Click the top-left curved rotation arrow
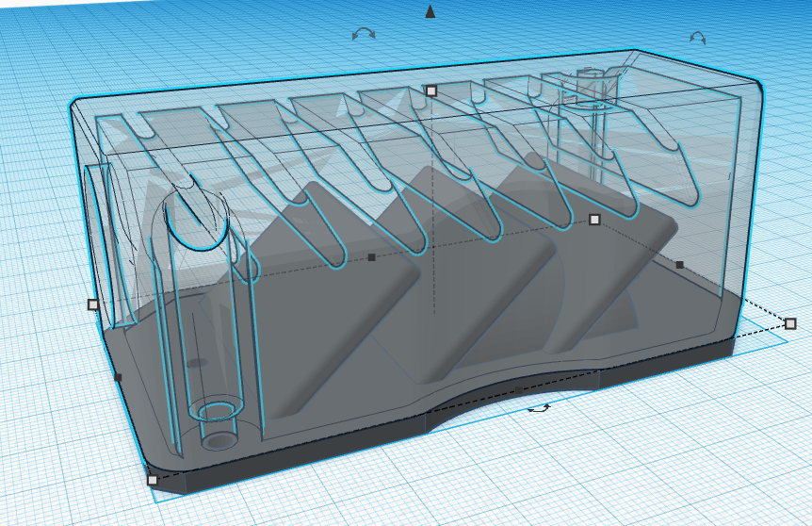Screen dimensions: 812x526 (x=364, y=34)
